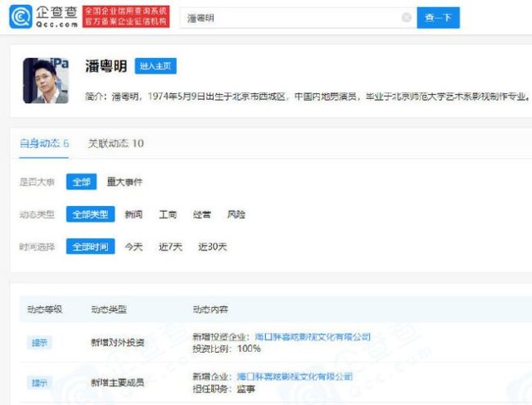This screenshot has height=405, width=532.
Task: Click the 投资比例: 100% text
Action: tap(227, 349)
